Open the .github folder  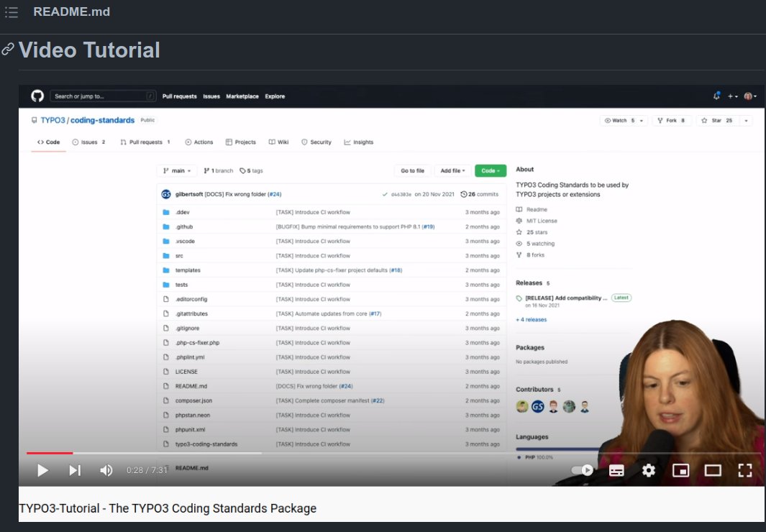(x=184, y=227)
